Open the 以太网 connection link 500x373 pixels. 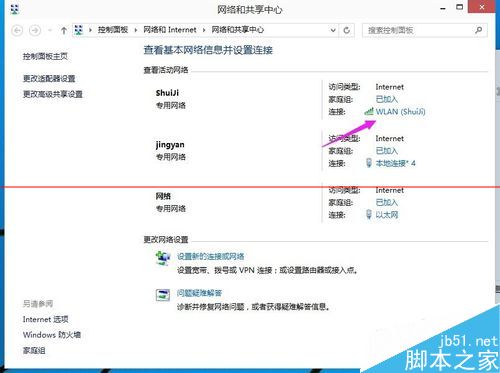(387, 215)
